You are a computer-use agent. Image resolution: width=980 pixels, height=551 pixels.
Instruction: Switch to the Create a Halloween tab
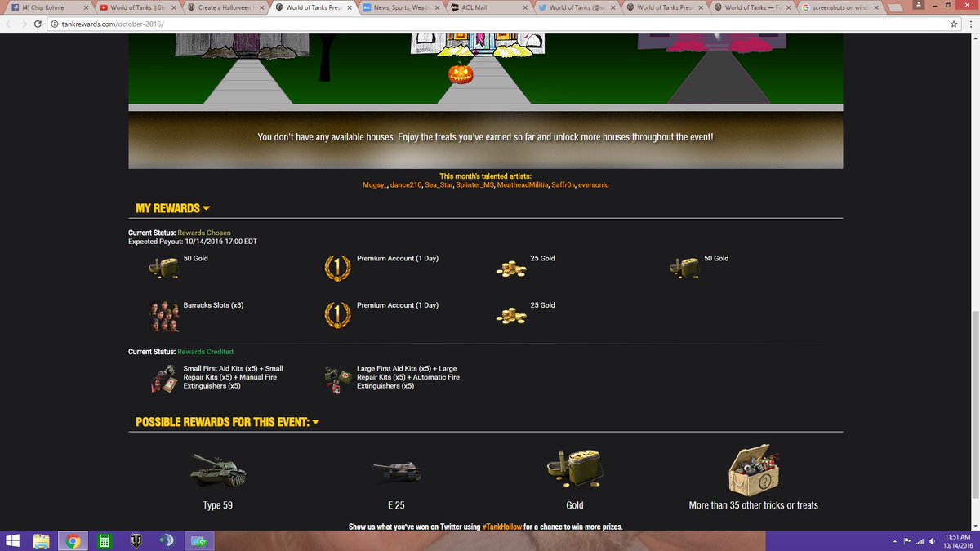tap(225, 7)
